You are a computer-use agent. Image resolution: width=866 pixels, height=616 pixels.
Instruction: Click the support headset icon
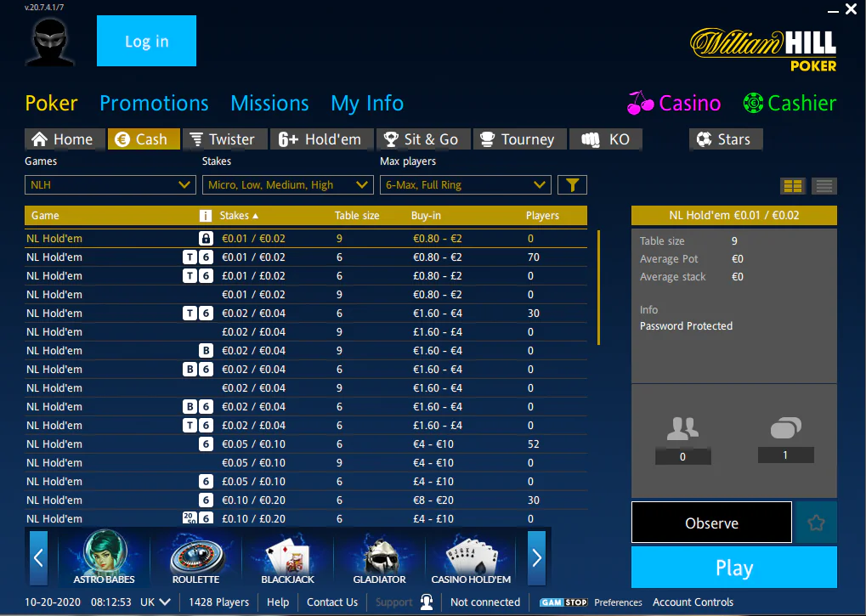[426, 602]
